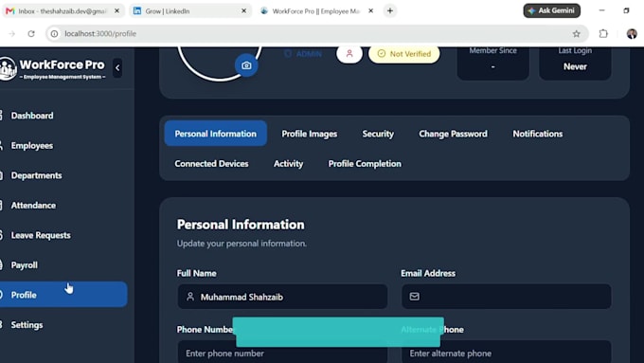644x363 pixels.
Task: Bookmark this page with the star icon
Action: (576, 34)
